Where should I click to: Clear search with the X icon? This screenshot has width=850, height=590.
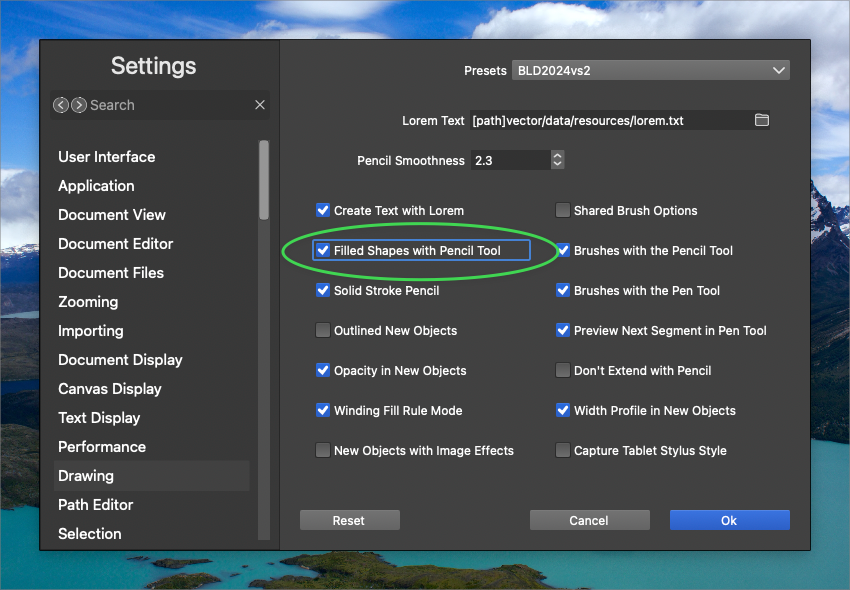[x=260, y=105]
